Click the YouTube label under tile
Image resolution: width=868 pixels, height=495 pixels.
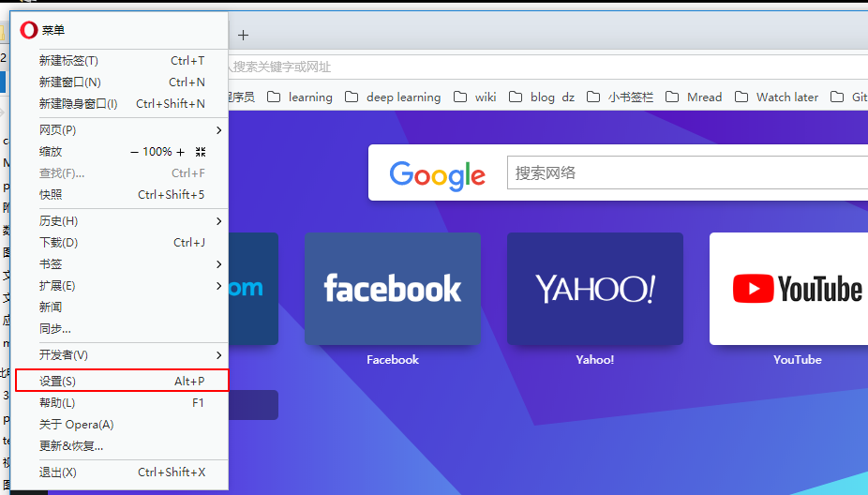click(x=797, y=360)
